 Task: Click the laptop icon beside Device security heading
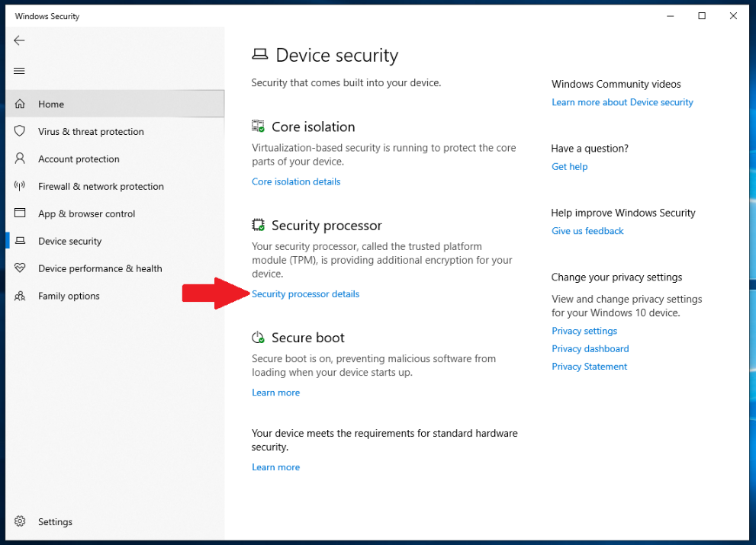[260, 54]
